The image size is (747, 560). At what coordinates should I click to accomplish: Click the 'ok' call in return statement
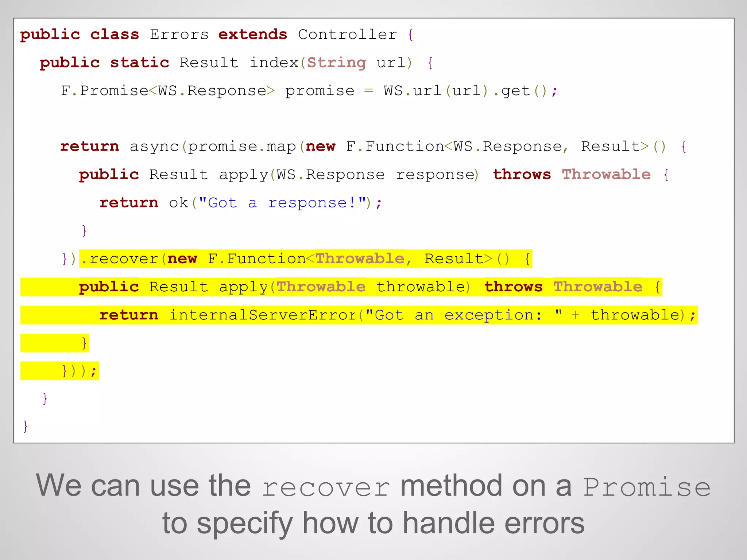tap(178, 203)
